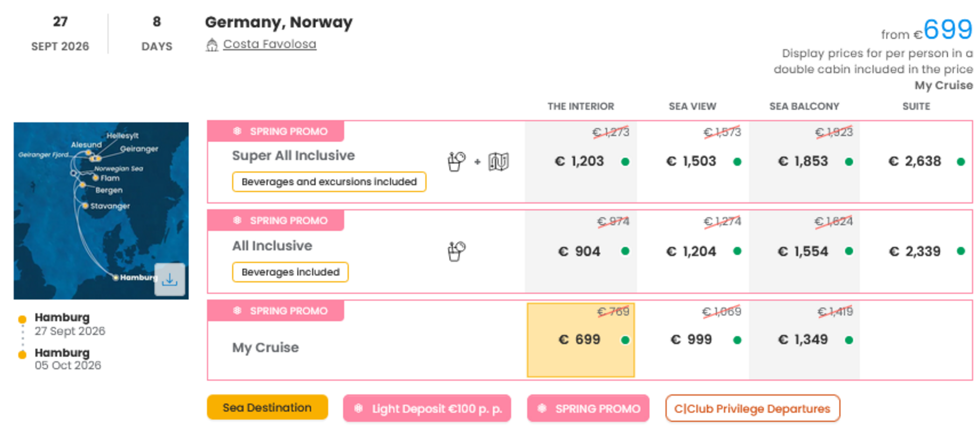
Task: Click the snowflake icon on Light Deposit tag
Action: click(358, 409)
